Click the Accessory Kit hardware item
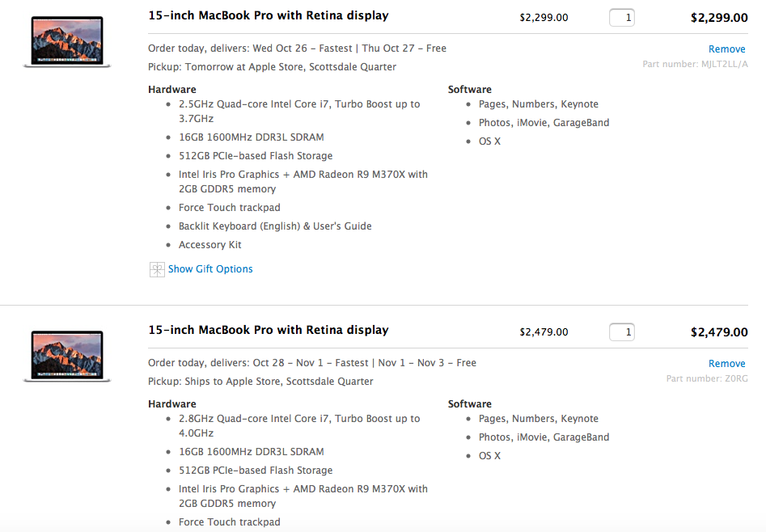The width and height of the screenshot is (766, 532). tap(210, 245)
